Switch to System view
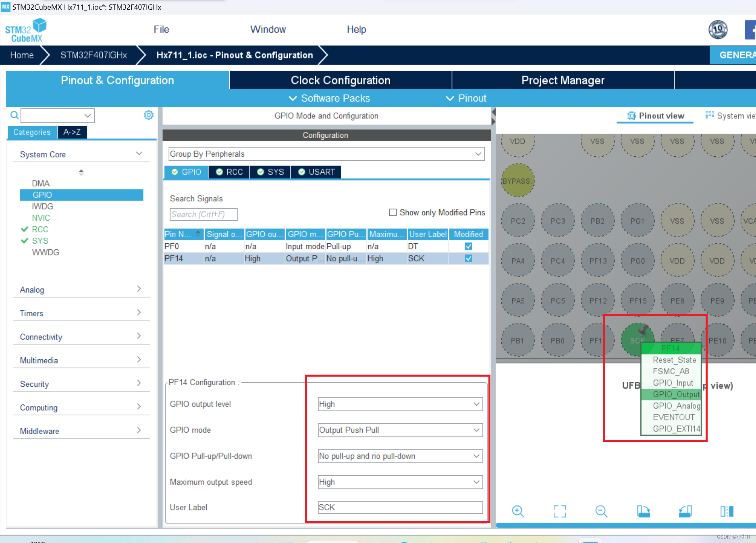Viewport: 756px width, 543px height. [x=730, y=116]
